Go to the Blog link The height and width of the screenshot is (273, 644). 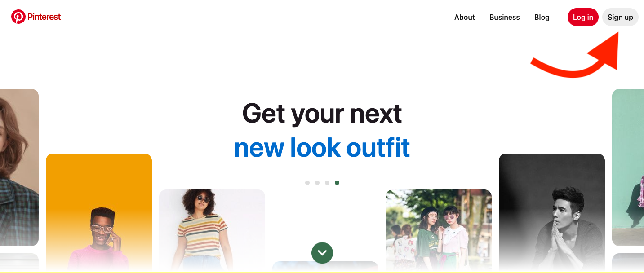[x=542, y=17]
